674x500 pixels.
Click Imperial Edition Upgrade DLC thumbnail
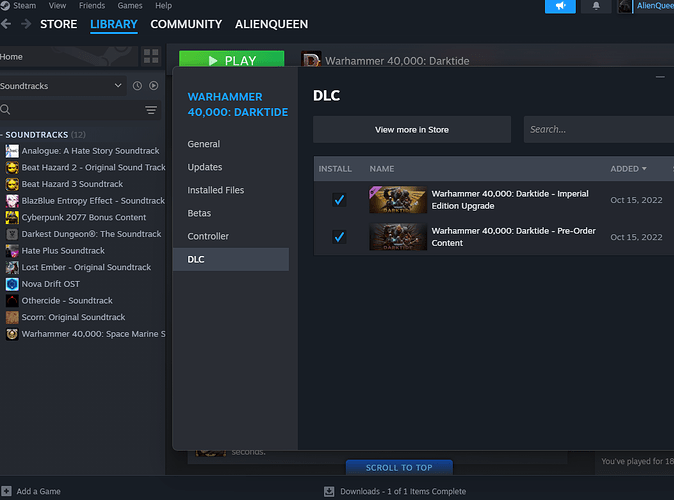(398, 199)
